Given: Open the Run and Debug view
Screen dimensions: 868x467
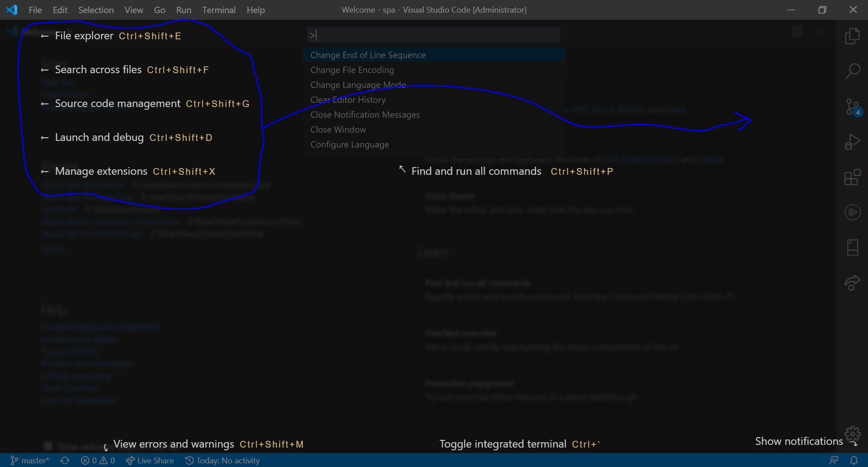Looking at the screenshot, I should tap(852, 141).
